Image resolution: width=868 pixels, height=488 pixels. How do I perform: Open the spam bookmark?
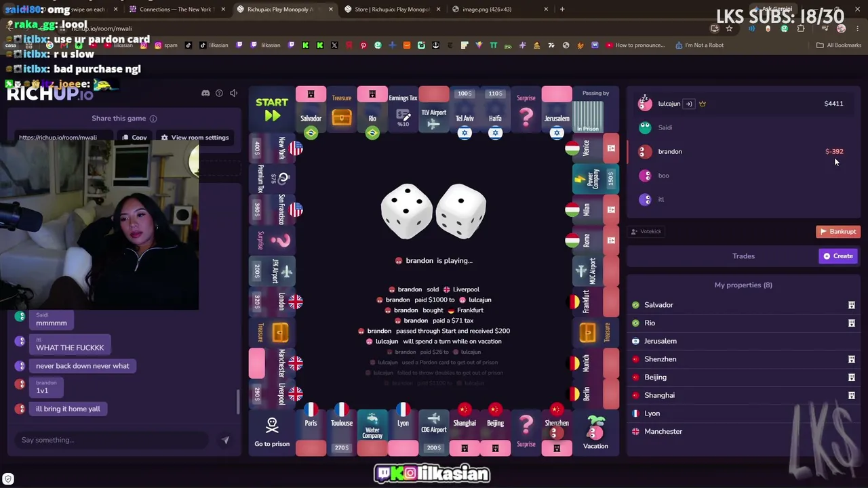click(165, 45)
